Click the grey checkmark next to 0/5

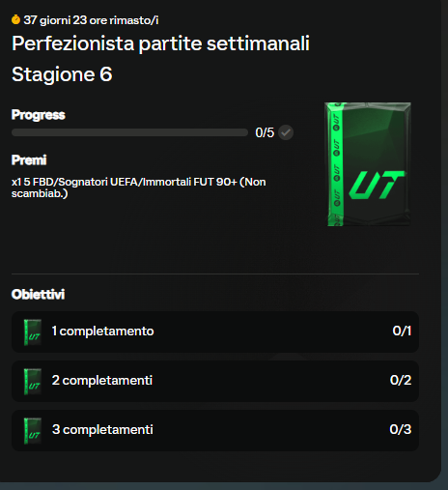click(286, 132)
